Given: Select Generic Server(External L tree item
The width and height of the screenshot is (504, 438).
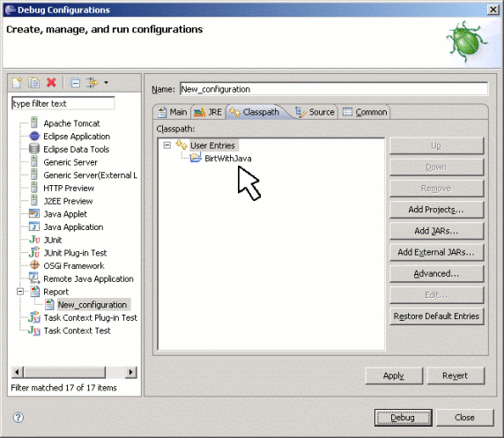Looking at the screenshot, I should pyautogui.click(x=91, y=175).
